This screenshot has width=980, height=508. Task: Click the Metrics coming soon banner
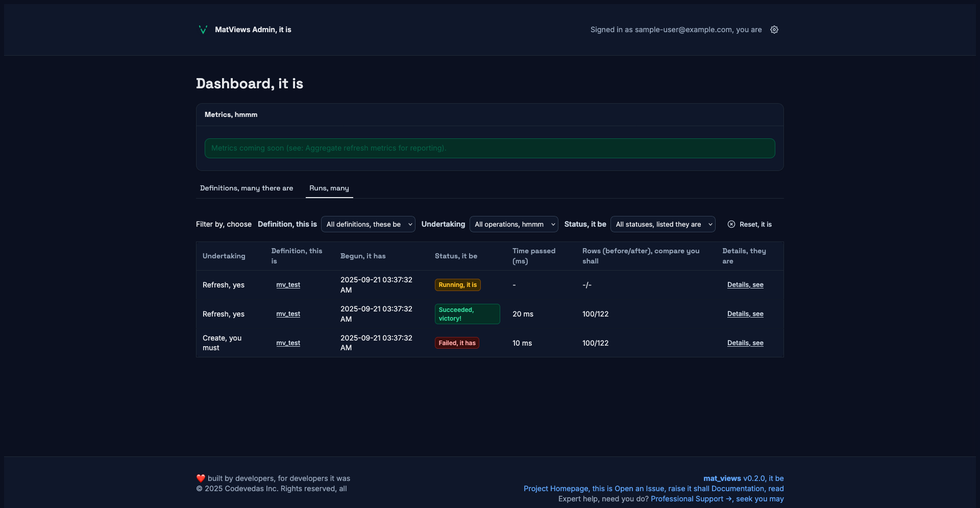(489, 148)
